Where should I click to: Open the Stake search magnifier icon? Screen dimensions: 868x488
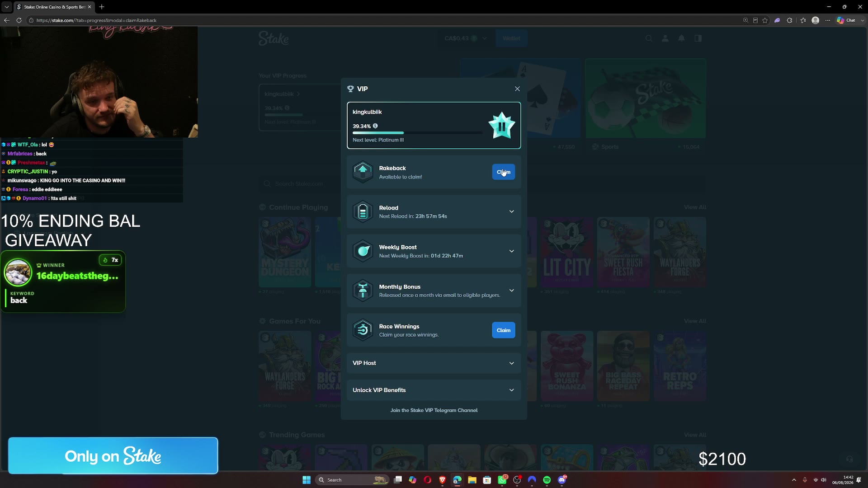click(649, 38)
